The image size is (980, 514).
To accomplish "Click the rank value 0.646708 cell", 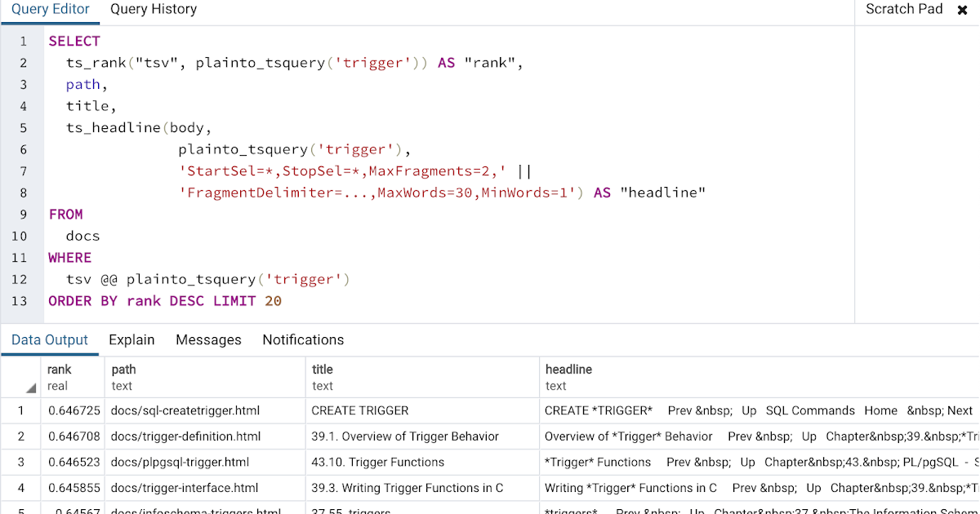I will click(x=73, y=436).
